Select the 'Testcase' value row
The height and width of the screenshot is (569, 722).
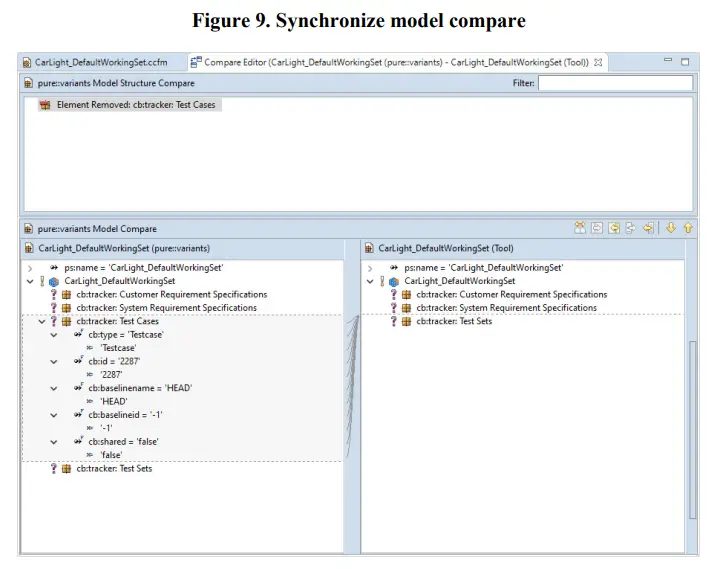pyautogui.click(x=118, y=348)
